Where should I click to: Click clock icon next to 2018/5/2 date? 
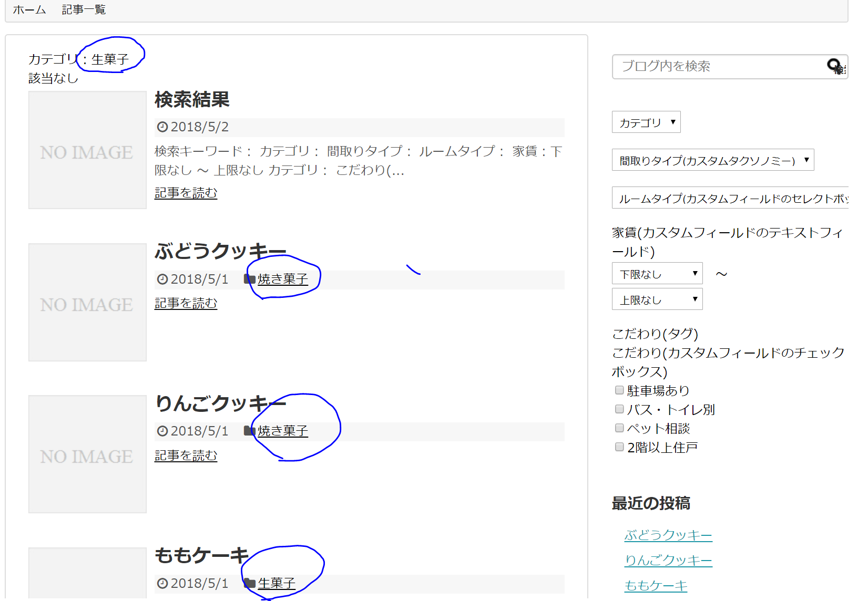pyautogui.click(x=162, y=127)
